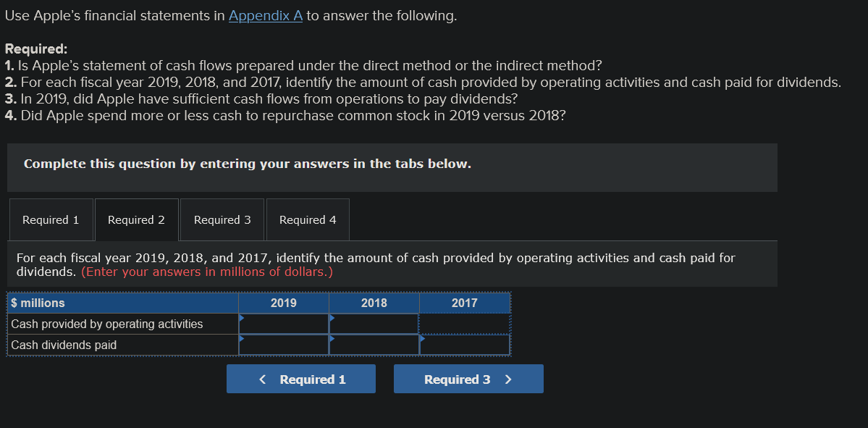Viewport: 868px width, 428px height.
Task: Click the 2019 cash provided by operating activities field
Action: coord(284,323)
